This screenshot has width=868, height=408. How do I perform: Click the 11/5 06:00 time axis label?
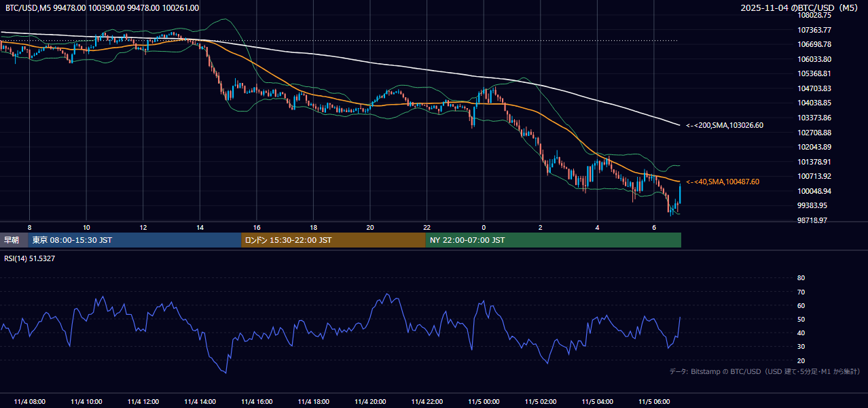pyautogui.click(x=654, y=402)
